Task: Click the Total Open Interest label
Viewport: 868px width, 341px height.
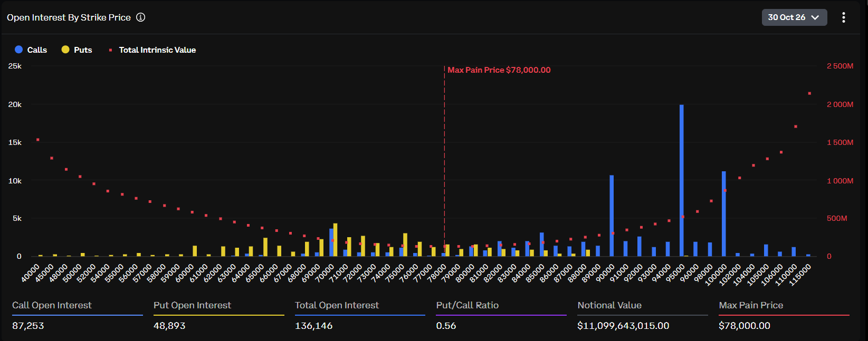Action: coord(337,305)
